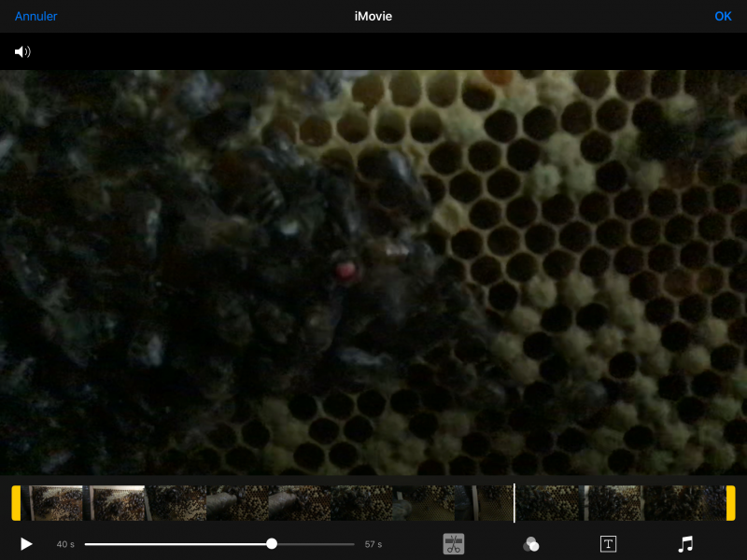This screenshot has width=747, height=560.
Task: Select the first filmstrip thumbnail
Action: pos(54,503)
